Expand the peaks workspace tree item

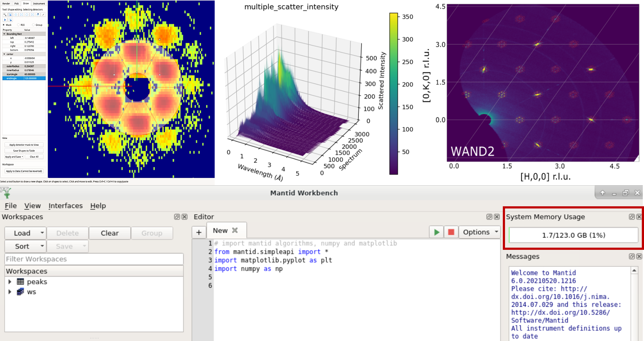pos(10,282)
